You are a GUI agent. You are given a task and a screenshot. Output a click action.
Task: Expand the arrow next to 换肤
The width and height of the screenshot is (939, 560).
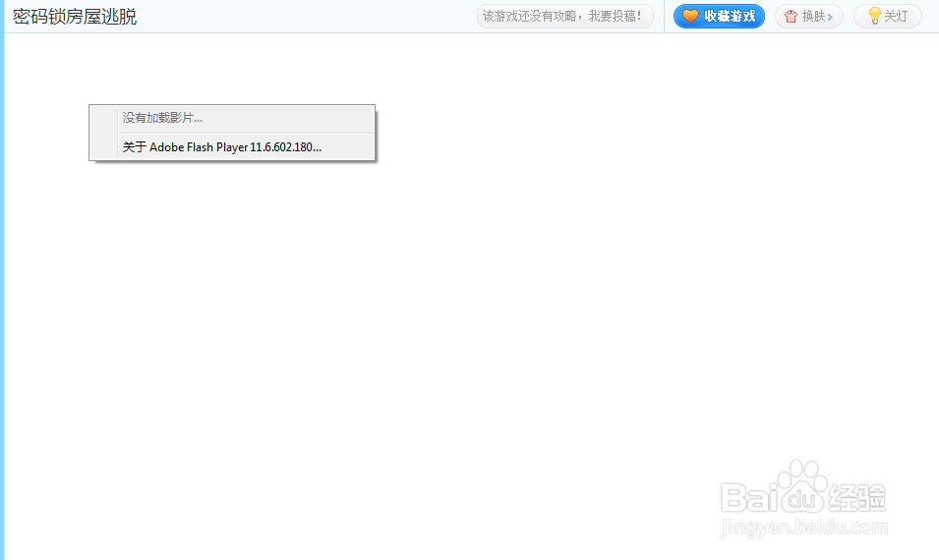click(x=830, y=18)
